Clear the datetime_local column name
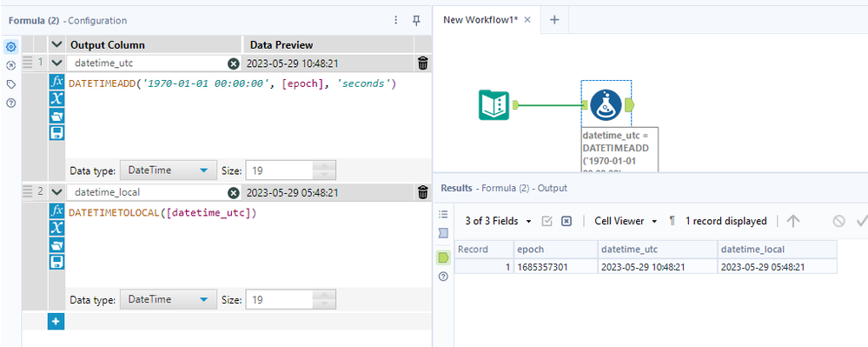The image size is (868, 347). (234, 193)
